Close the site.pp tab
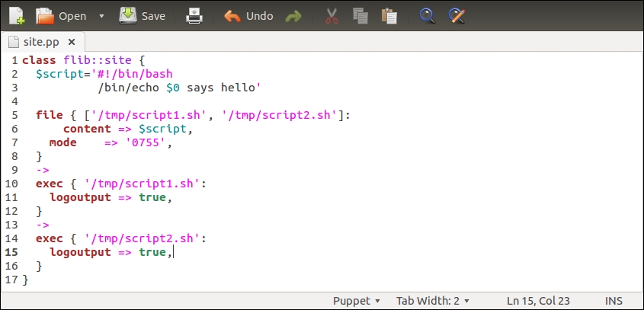644x310 pixels. 72,42
